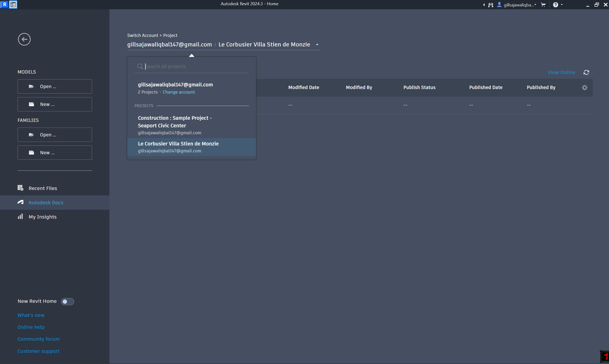
Task: Refresh the project list with sync icon
Action: (587, 72)
